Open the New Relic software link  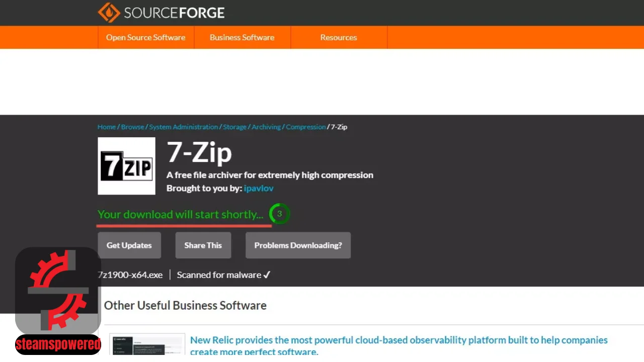click(399, 346)
